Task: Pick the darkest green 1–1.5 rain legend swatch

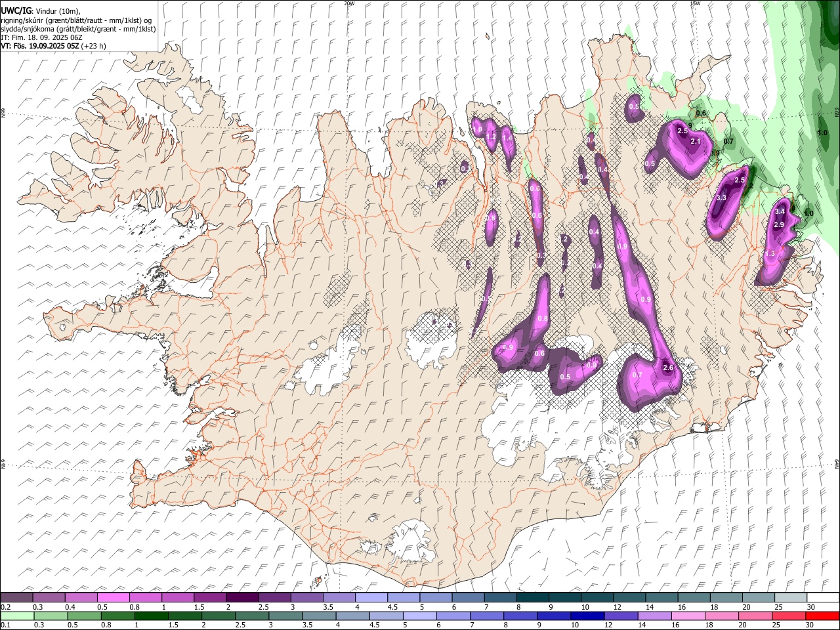Action: click(151, 616)
